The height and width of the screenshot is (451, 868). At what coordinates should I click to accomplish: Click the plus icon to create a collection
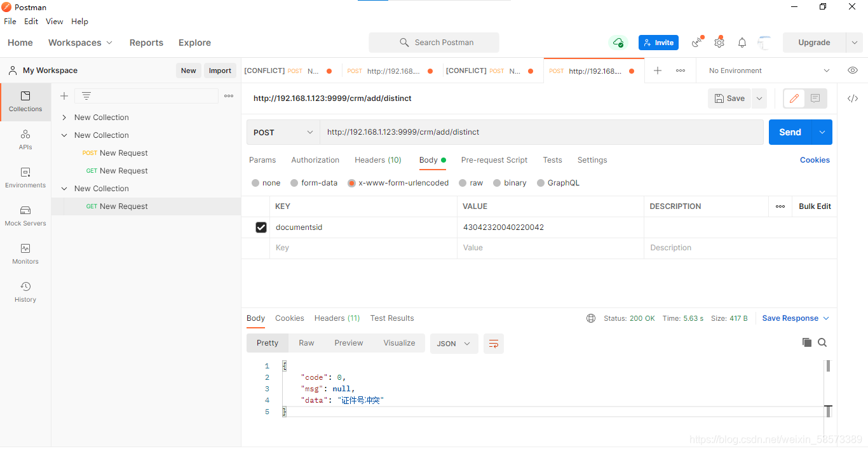tap(64, 96)
